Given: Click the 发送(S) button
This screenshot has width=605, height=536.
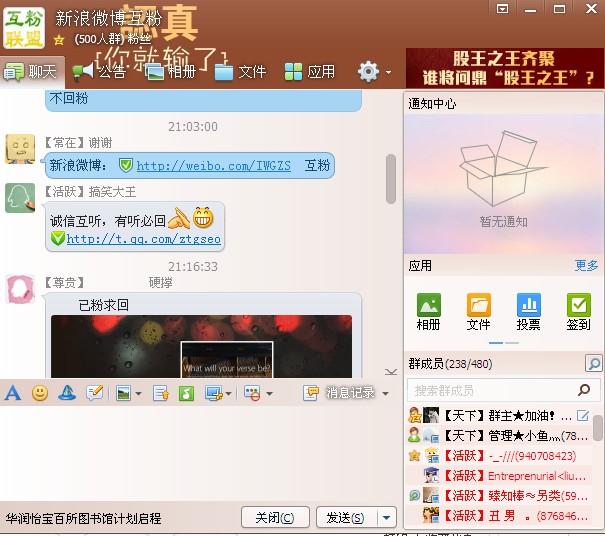Looking at the screenshot, I should tap(346, 517).
